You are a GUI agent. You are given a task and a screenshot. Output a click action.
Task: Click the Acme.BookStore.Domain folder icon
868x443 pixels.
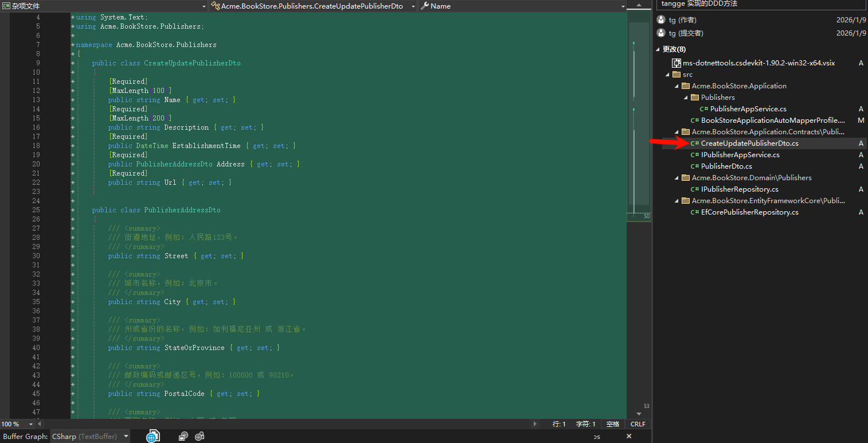click(686, 178)
